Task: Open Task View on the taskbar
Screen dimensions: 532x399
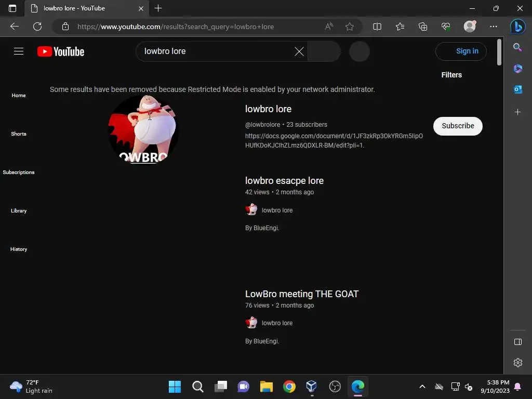Action: click(x=220, y=387)
